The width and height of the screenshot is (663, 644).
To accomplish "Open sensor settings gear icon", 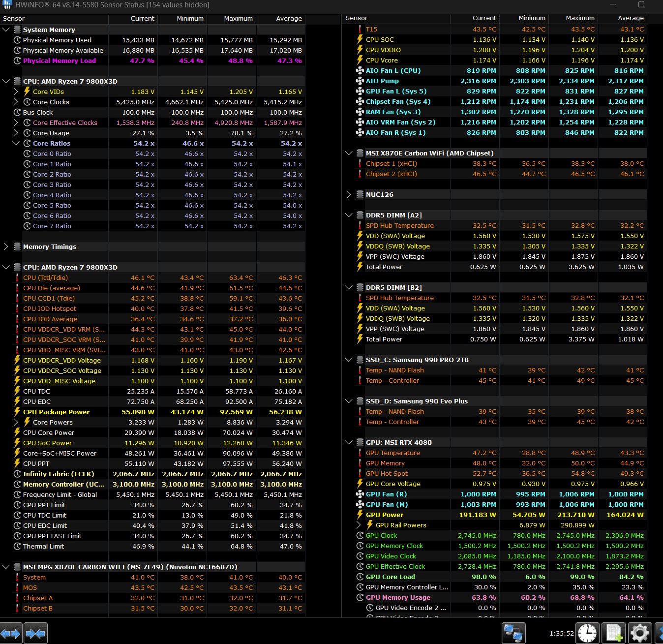I will click(x=640, y=633).
